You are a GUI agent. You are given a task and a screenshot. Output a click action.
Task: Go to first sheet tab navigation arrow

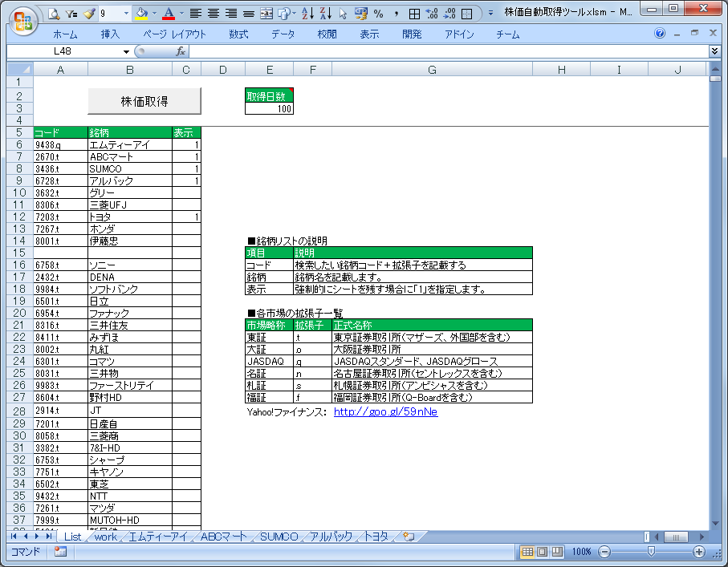(x=14, y=537)
